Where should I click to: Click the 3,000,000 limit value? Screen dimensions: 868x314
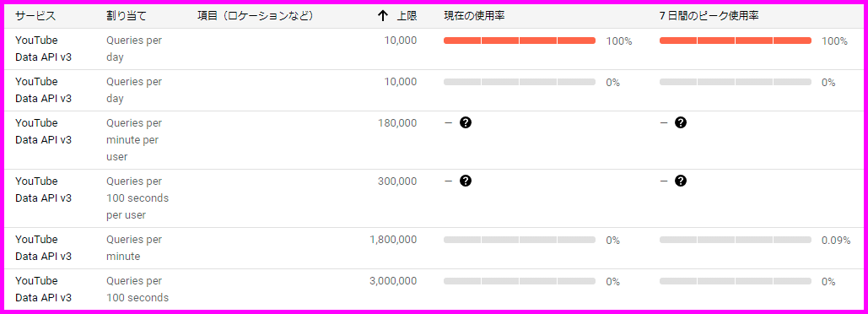[x=393, y=281]
